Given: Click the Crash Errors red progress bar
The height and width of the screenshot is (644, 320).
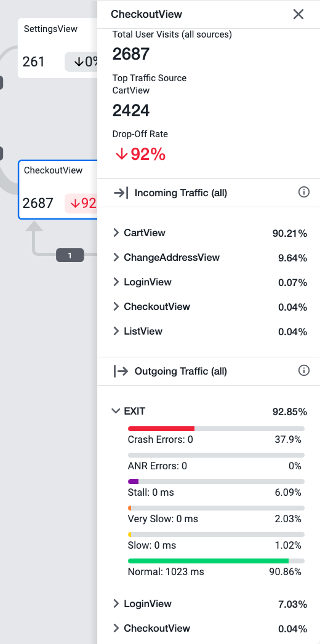Looking at the screenshot, I should click(161, 429).
